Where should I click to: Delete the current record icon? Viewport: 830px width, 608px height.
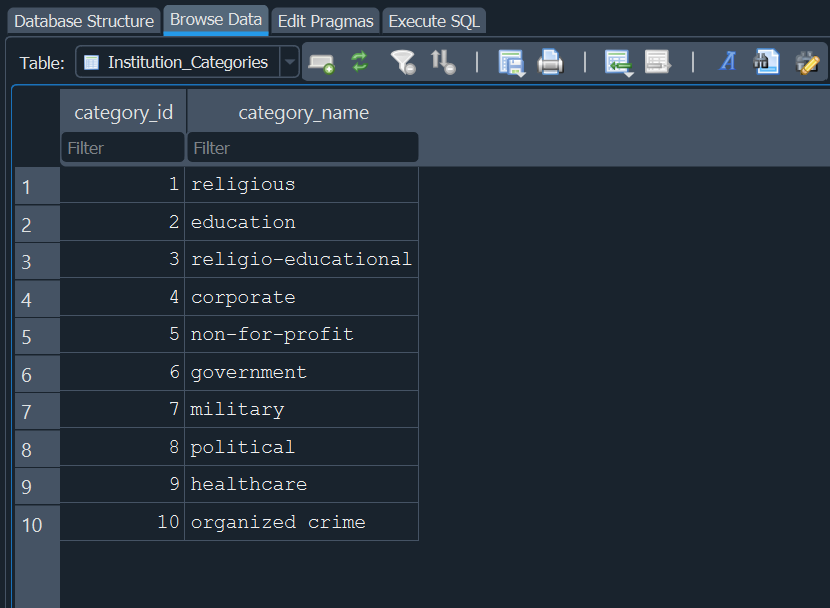pyautogui.click(x=658, y=62)
